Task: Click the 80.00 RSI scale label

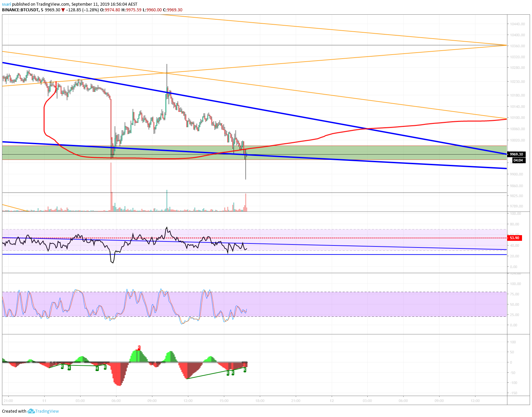Action: [514, 224]
